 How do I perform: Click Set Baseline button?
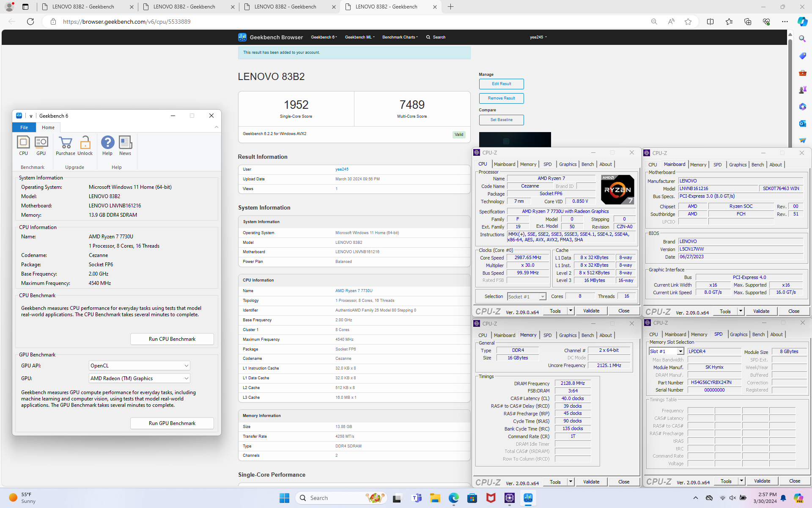pyautogui.click(x=501, y=120)
